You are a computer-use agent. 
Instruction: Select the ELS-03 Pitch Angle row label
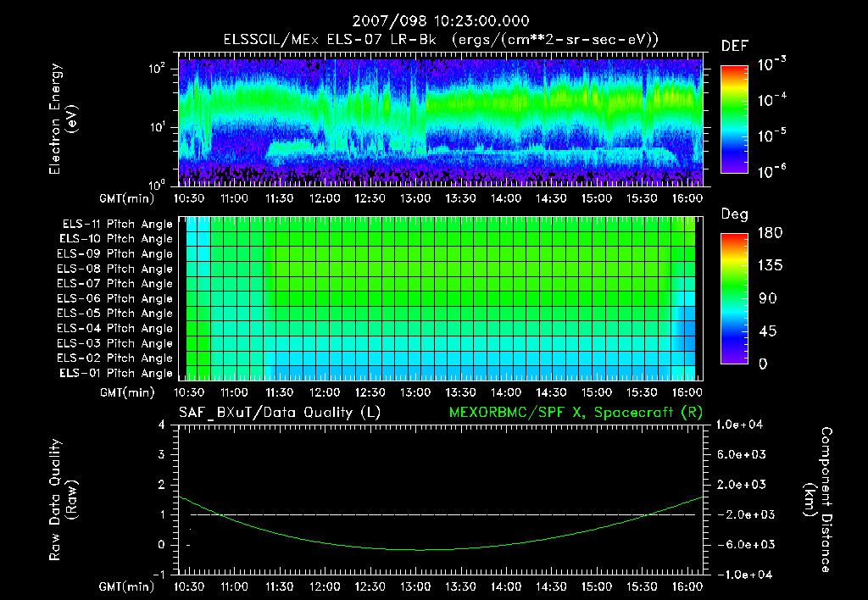coord(115,344)
